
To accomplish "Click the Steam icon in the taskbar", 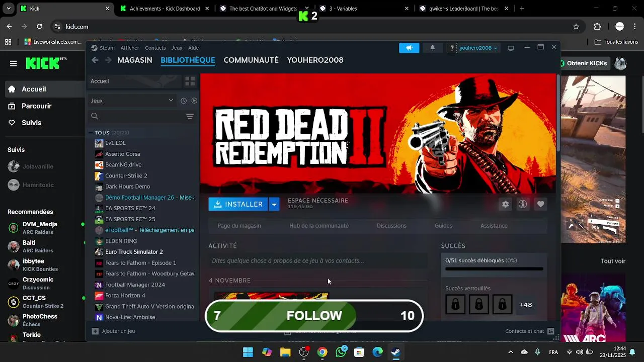I will coord(396,352).
